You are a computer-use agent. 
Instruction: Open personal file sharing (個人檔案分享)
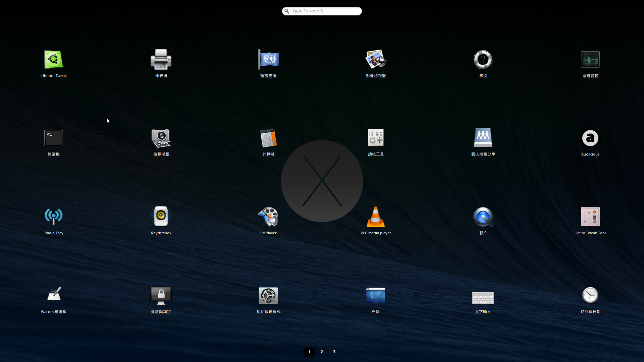[x=483, y=138]
